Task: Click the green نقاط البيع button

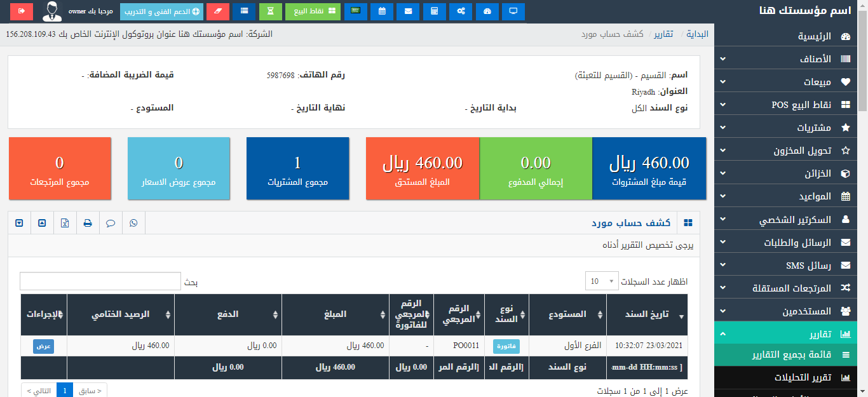Action: (x=313, y=11)
